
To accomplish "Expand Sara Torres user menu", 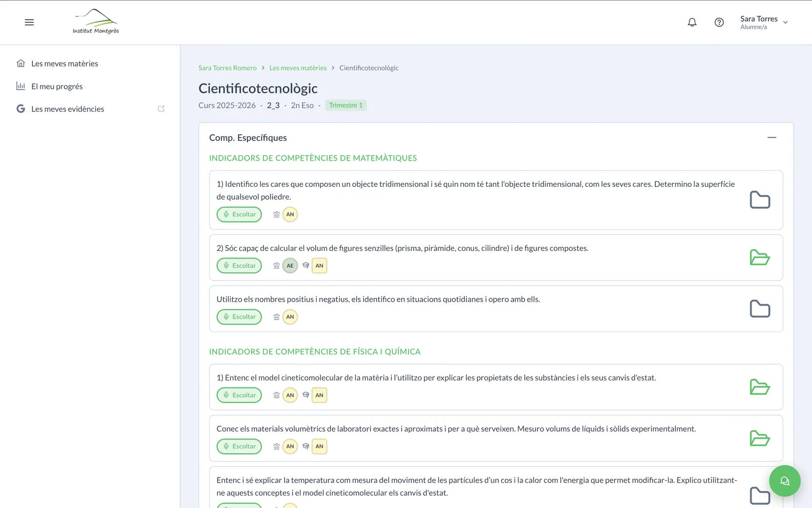I will pyautogui.click(x=764, y=22).
